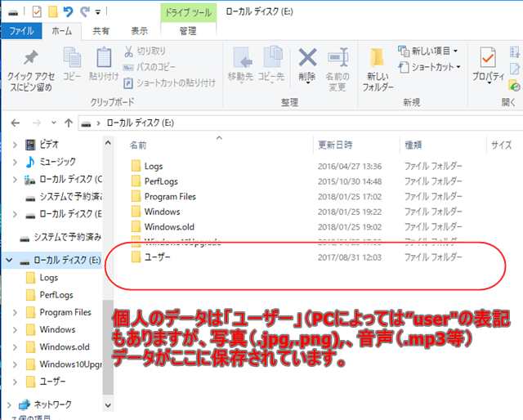The height and width of the screenshot is (420, 523).
Task: Open the recent locations dropdown
Action: coord(54,123)
